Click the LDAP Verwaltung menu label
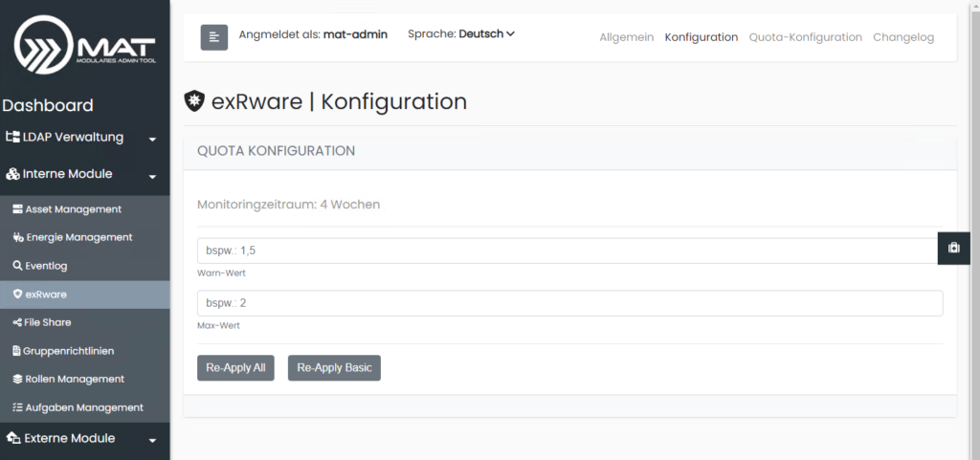This screenshot has height=460, width=980. click(x=73, y=138)
